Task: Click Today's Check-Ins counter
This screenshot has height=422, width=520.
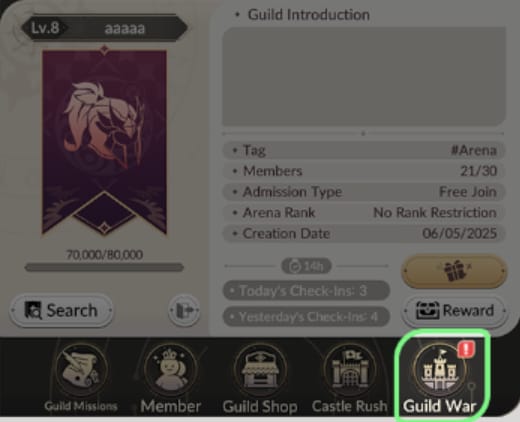Action: (x=306, y=291)
